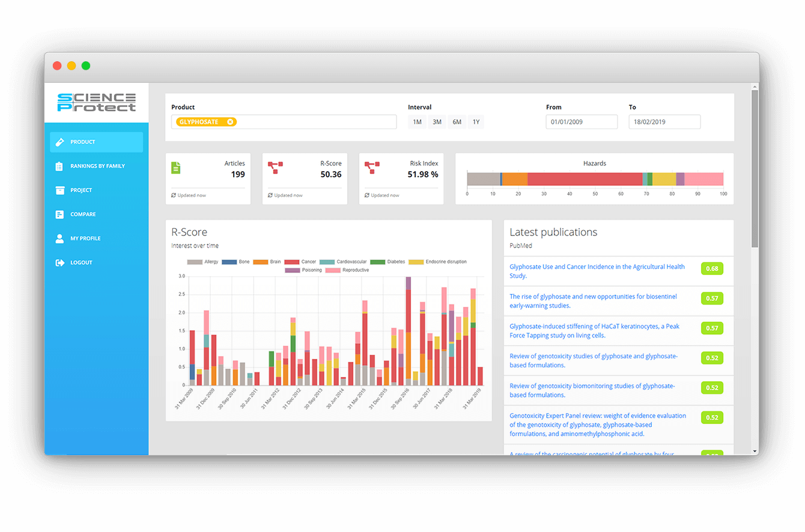The width and height of the screenshot is (805, 532).
Task: Set interval to 1Y
Action: [x=476, y=122]
